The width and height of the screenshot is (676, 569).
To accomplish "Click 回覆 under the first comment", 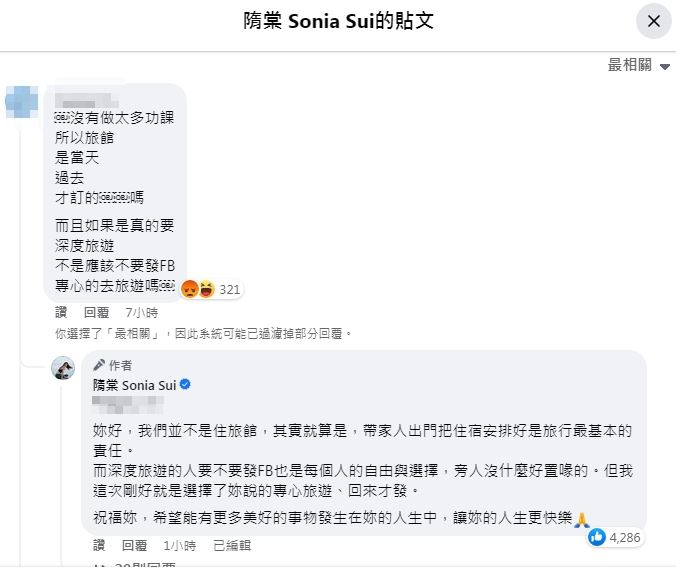I will (96, 312).
